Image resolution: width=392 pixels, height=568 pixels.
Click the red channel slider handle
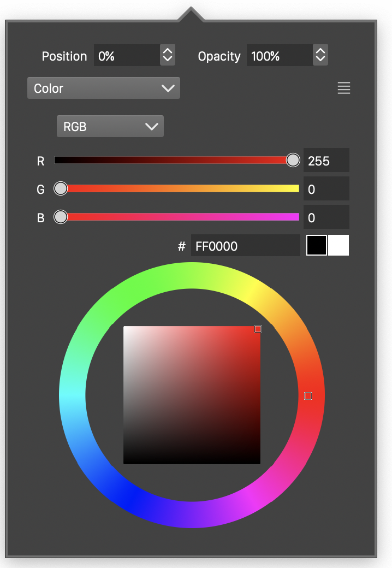click(x=293, y=160)
